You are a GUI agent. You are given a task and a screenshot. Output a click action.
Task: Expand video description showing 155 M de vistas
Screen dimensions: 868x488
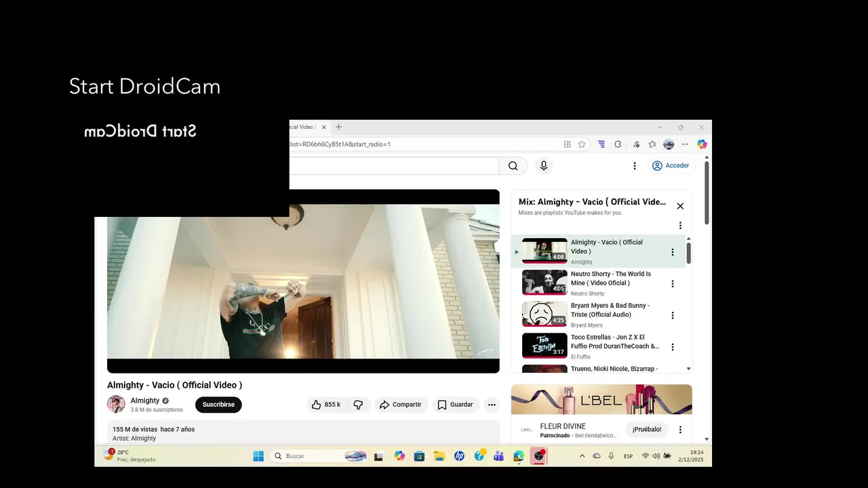[303, 433]
